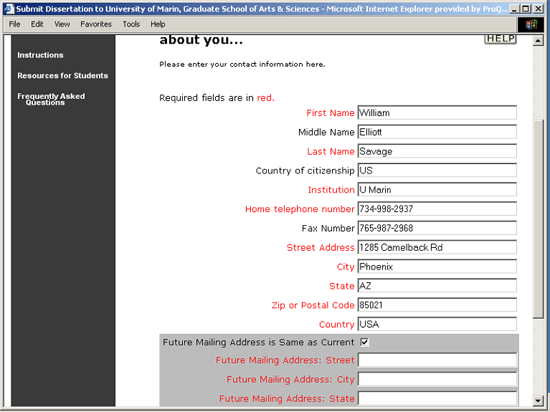Click the Internet Explorer page icon in title bar
Screen dimensions: 550x412
click(x=9, y=9)
